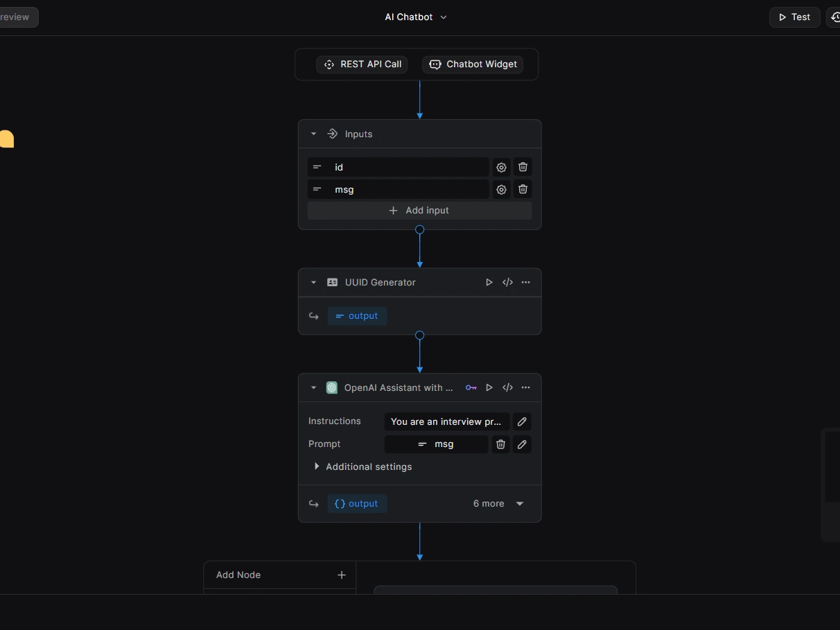Click the Add Node plus icon
Screen dimensions: 840x630
(x=342, y=575)
